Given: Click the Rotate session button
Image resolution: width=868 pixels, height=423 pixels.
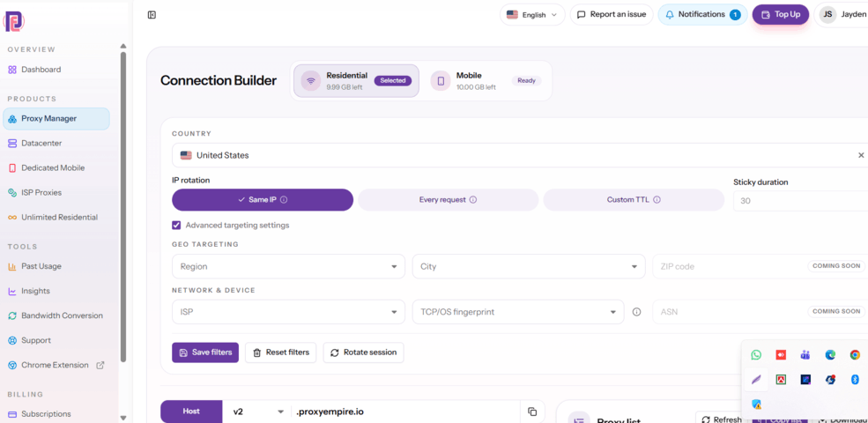Looking at the screenshot, I should [364, 352].
